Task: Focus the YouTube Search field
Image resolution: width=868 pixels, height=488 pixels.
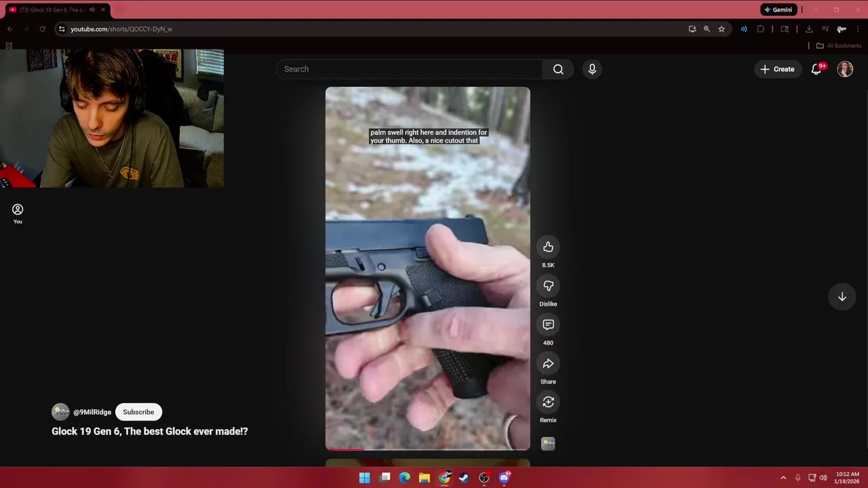Action: coord(409,69)
